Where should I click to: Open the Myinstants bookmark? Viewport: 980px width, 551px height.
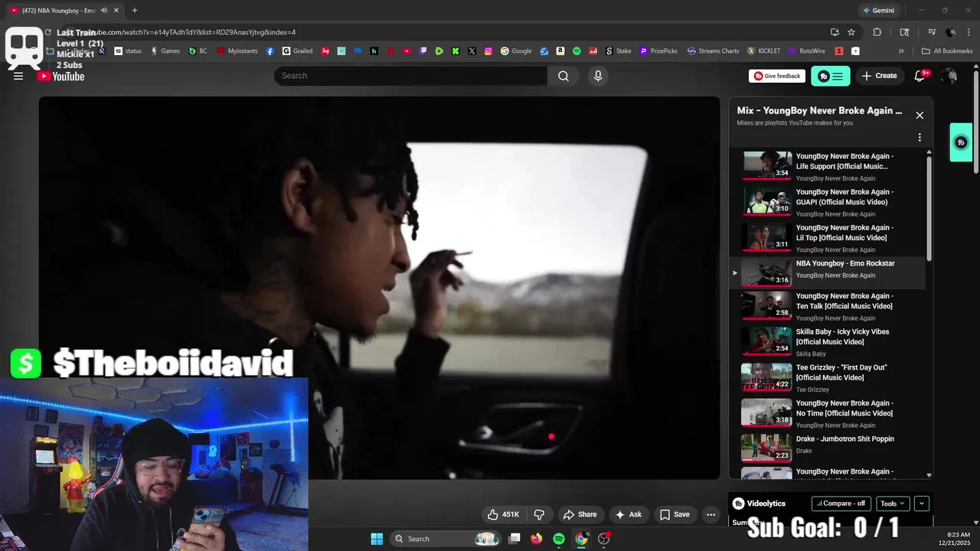click(237, 51)
